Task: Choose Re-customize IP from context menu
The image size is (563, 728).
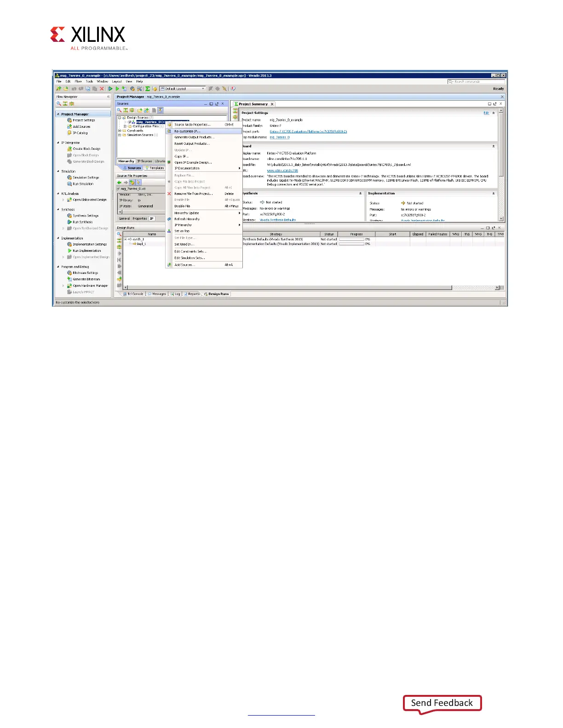Action: 204,131
